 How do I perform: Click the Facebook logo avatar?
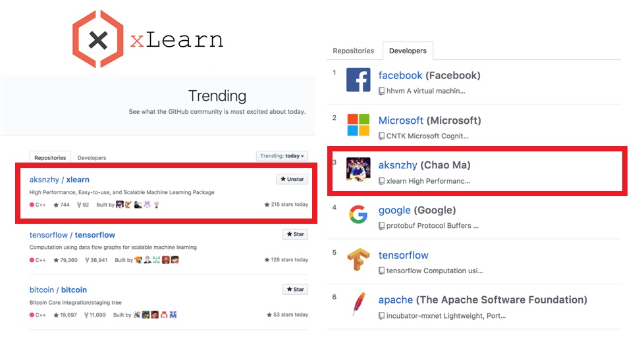(x=358, y=80)
